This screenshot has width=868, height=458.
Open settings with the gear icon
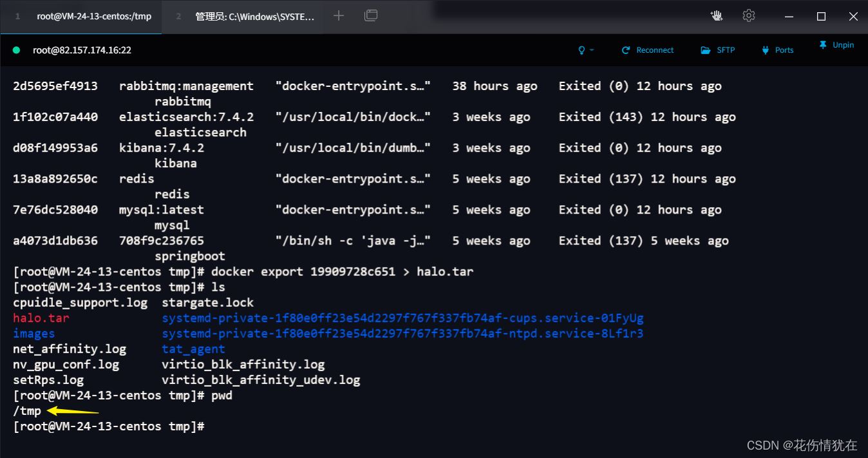748,16
